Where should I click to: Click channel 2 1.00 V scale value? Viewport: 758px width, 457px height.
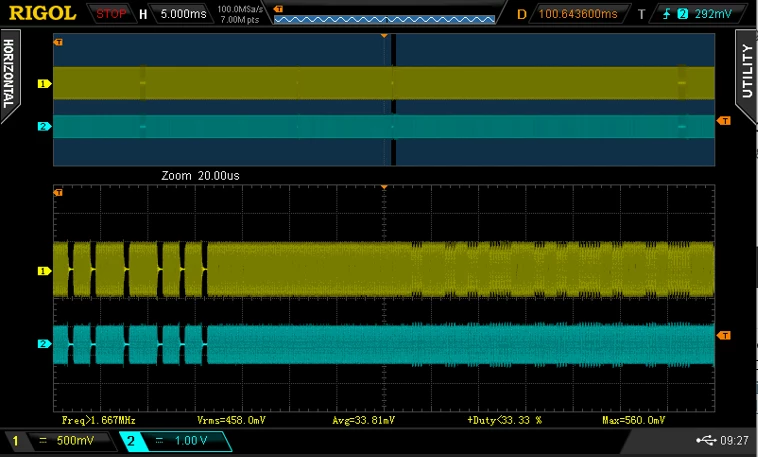[x=191, y=441]
